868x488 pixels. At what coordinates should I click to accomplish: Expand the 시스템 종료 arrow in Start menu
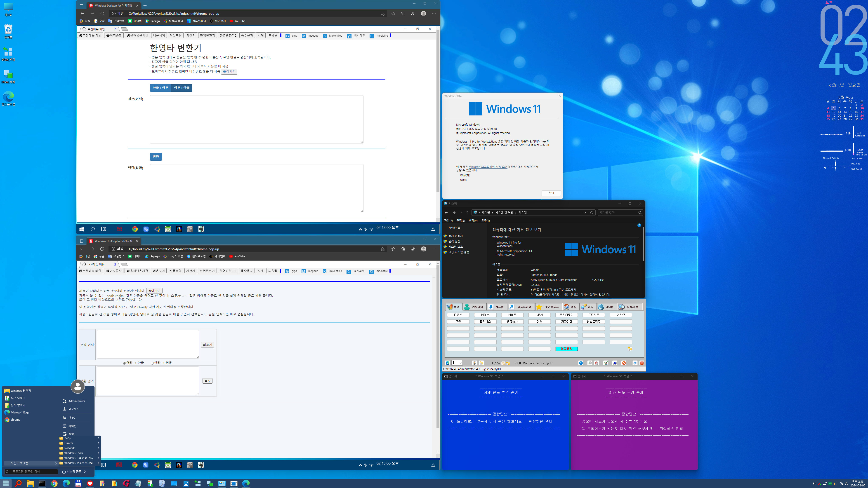pyautogui.click(x=85, y=472)
